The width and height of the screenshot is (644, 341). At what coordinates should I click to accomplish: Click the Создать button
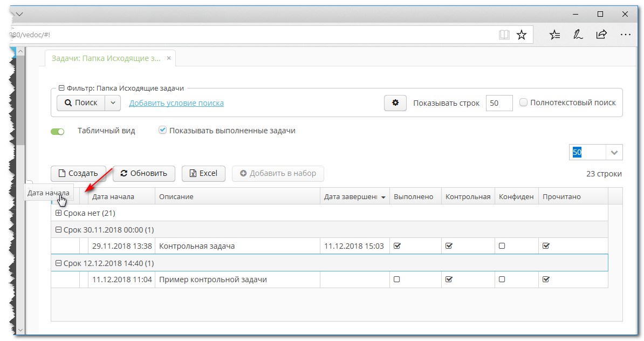pos(78,173)
